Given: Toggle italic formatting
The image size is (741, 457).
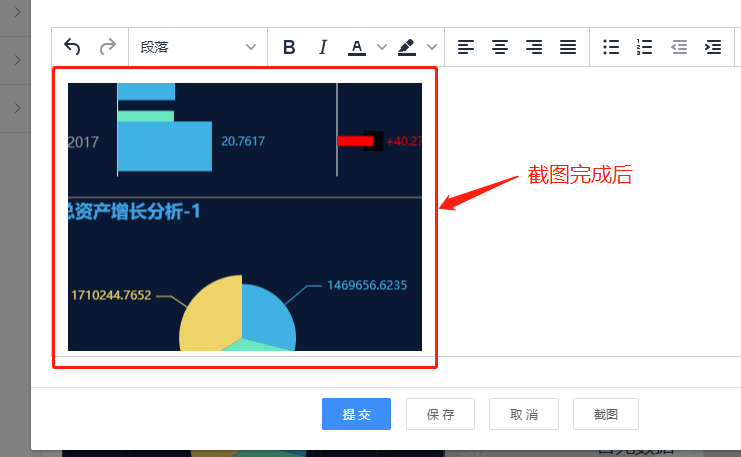Looking at the screenshot, I should click(x=323, y=47).
